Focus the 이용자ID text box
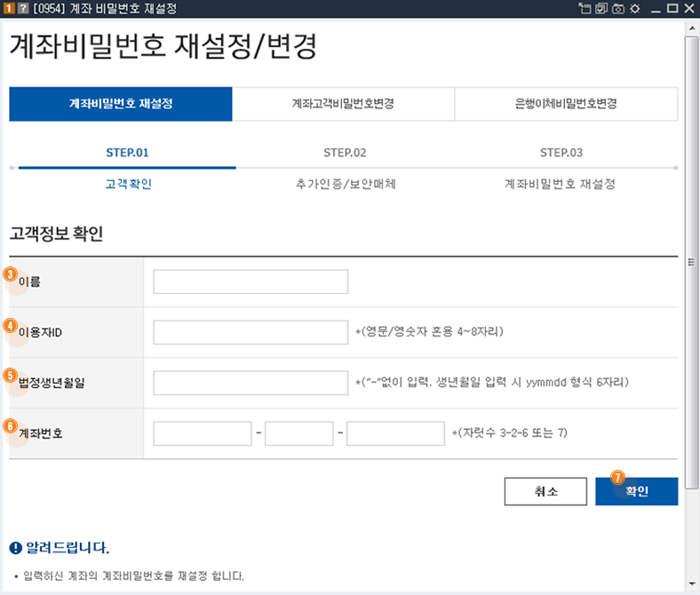The width and height of the screenshot is (700, 595). (x=251, y=333)
